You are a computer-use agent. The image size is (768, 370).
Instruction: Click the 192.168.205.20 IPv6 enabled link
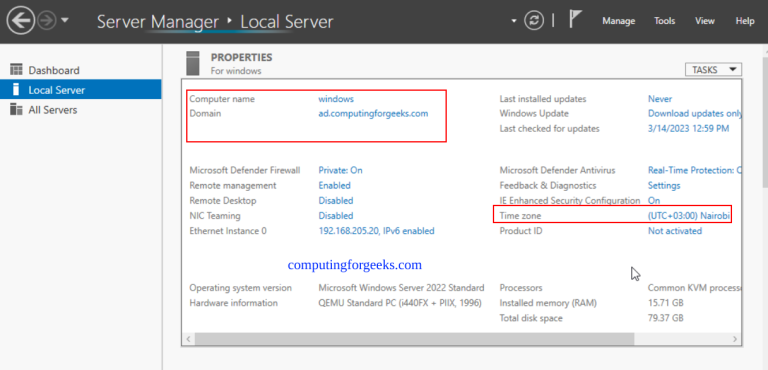coord(376,231)
